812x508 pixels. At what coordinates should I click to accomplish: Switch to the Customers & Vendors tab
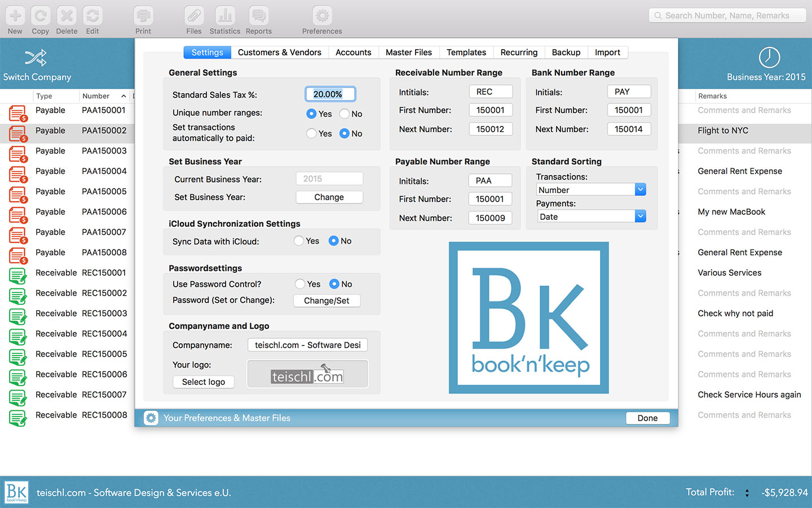click(x=280, y=52)
